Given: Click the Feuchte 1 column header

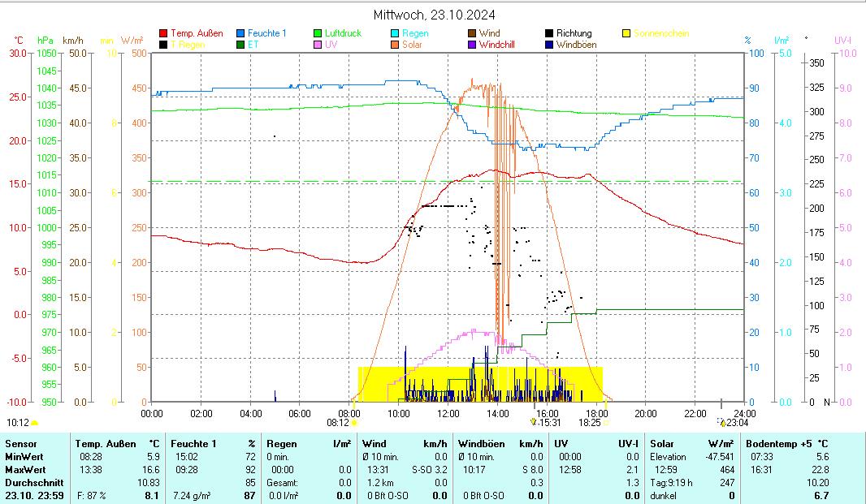Looking at the screenshot, I should coord(193,444).
